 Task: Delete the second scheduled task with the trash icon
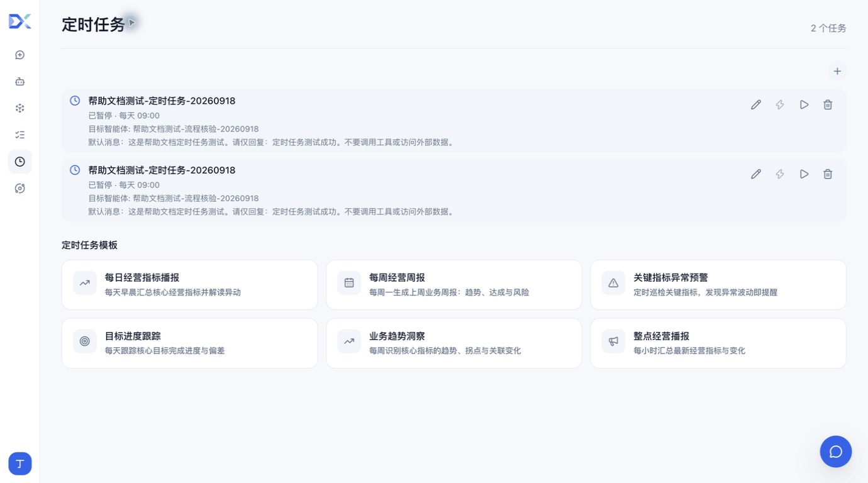[x=828, y=174]
